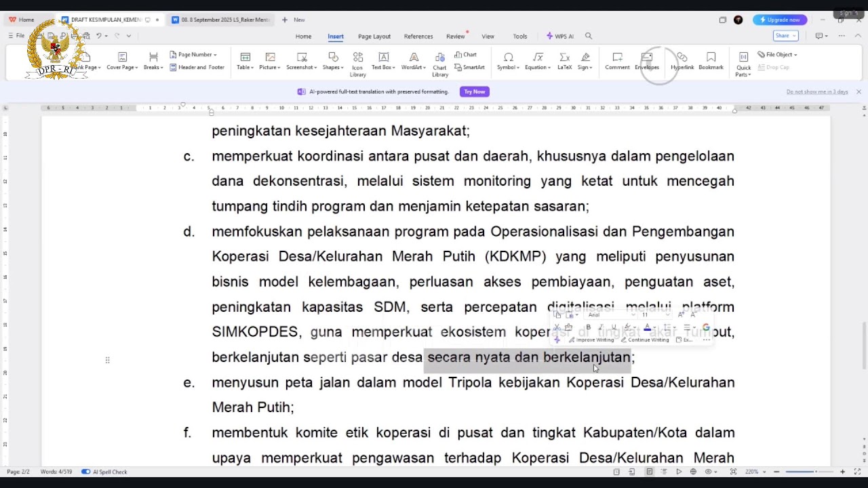Open Header and Footer editing
Screen dimensions: 868x488
(x=197, y=67)
